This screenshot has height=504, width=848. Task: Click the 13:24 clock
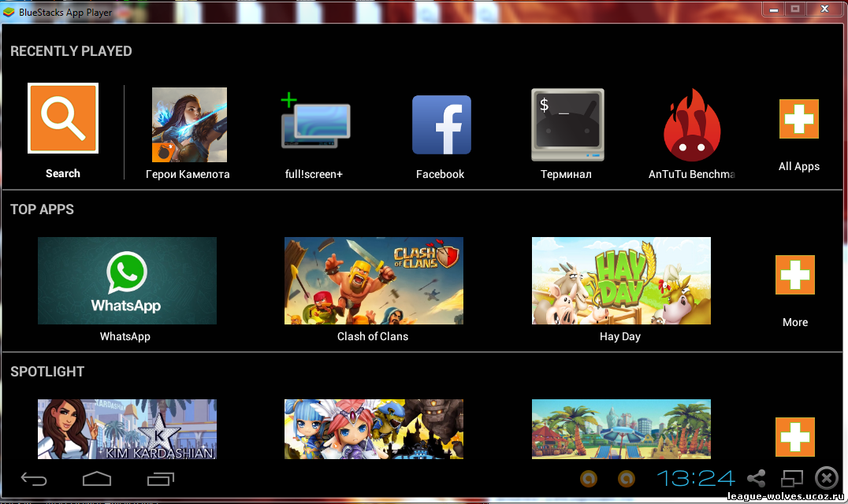point(696,478)
